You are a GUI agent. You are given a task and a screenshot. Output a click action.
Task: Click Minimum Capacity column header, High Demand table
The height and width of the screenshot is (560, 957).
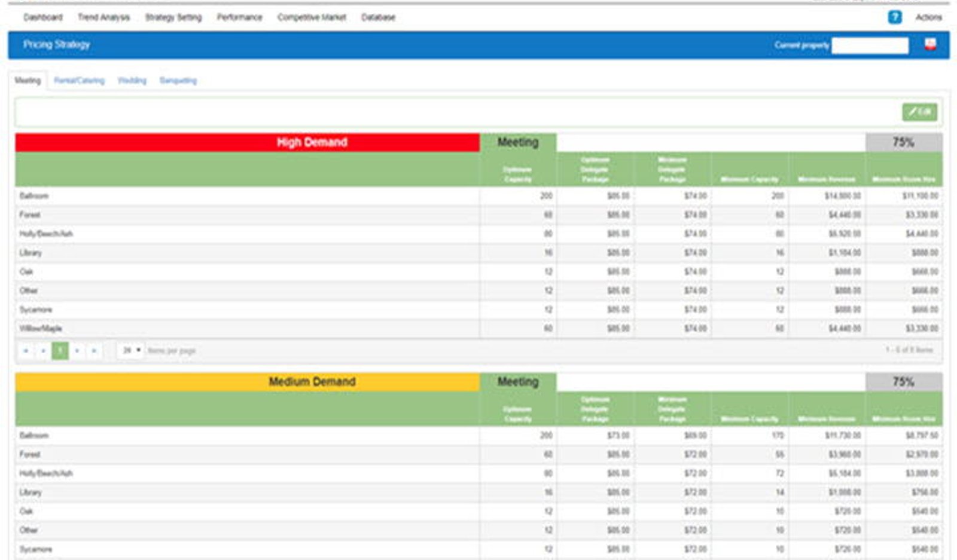[x=749, y=170]
